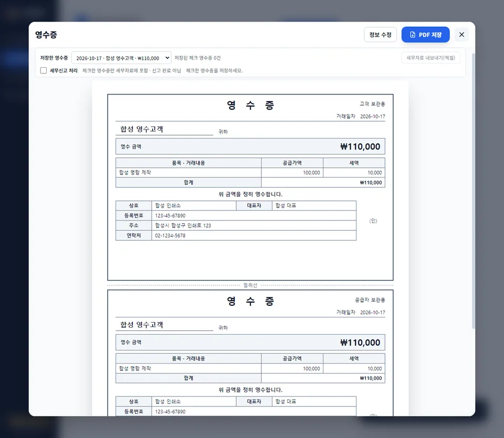This screenshot has width=504, height=438.
Task: Click 세무자료 내보내기(엑셀) button
Action: (430, 58)
